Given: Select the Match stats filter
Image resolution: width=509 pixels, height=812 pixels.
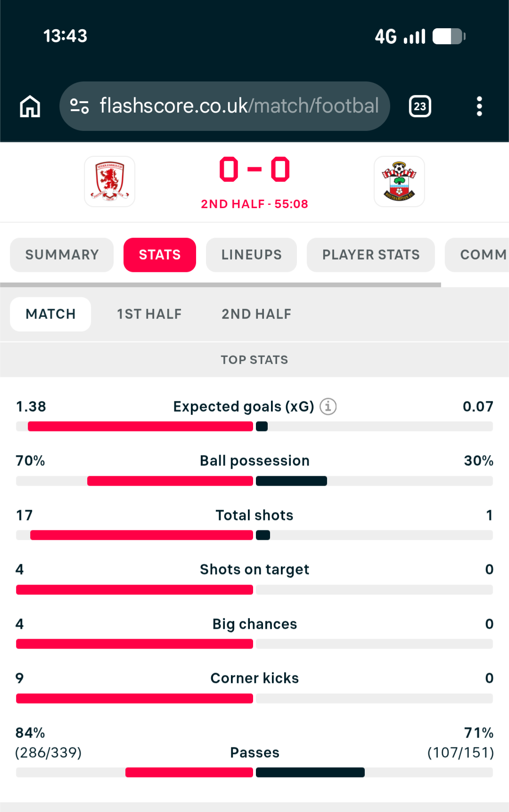Looking at the screenshot, I should coord(50,314).
